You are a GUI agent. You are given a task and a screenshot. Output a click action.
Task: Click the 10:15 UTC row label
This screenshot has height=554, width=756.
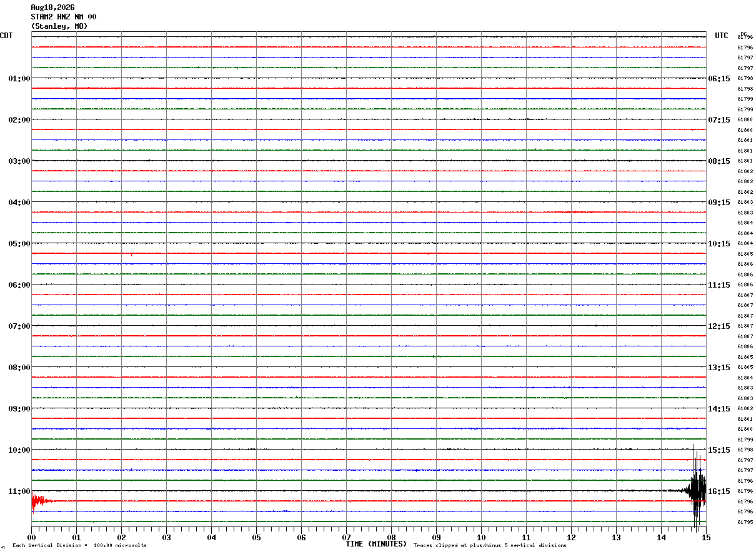coord(719,244)
